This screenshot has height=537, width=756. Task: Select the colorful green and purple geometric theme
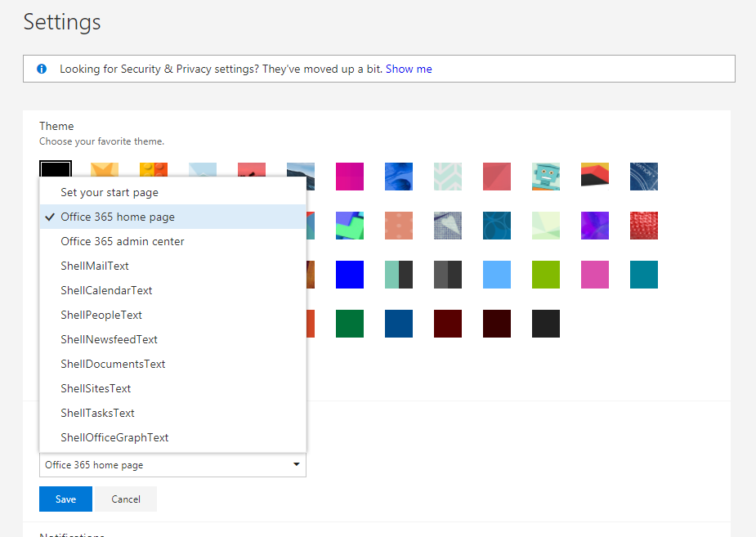coord(350,226)
